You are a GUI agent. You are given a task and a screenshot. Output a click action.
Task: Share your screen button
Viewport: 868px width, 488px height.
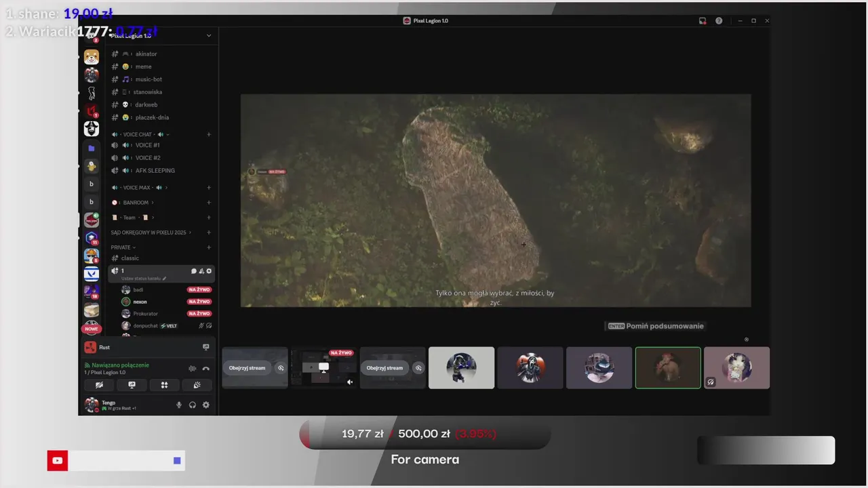(x=132, y=385)
